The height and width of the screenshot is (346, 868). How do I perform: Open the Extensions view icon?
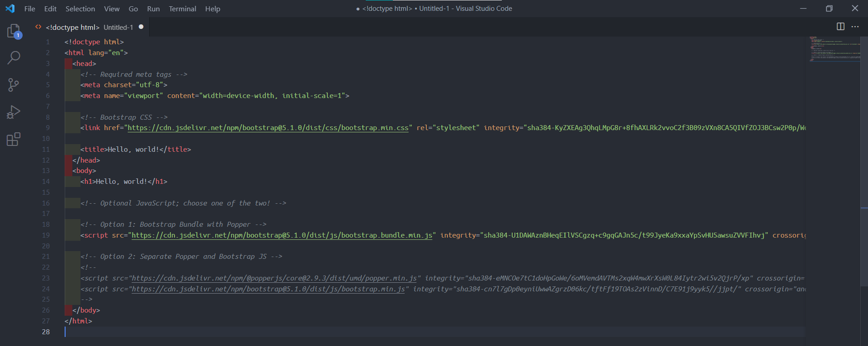tap(14, 139)
